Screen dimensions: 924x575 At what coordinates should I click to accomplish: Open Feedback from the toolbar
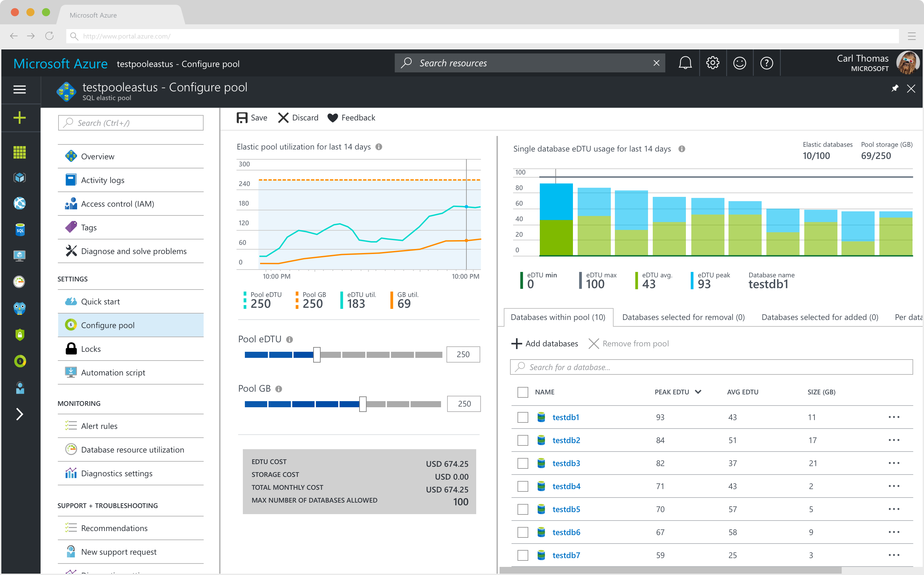click(351, 117)
